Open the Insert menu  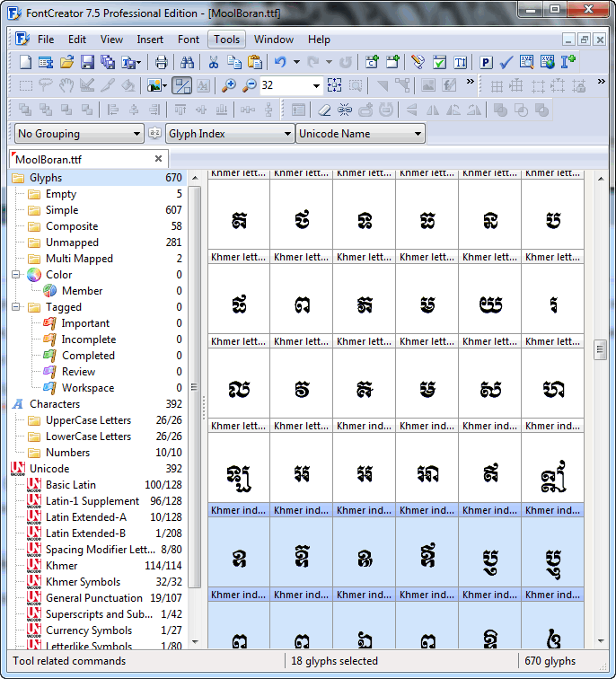150,40
